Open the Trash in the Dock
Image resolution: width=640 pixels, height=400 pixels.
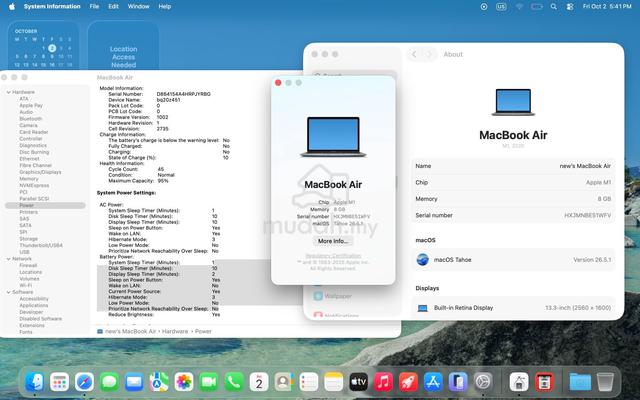pos(605,382)
